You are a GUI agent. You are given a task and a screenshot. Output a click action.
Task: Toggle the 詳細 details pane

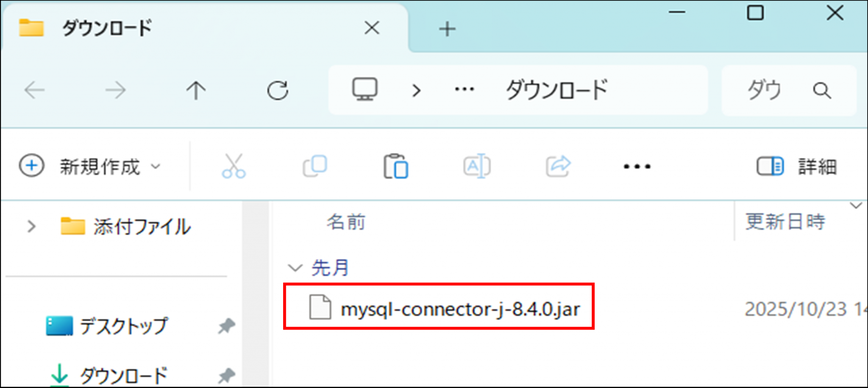click(x=797, y=166)
